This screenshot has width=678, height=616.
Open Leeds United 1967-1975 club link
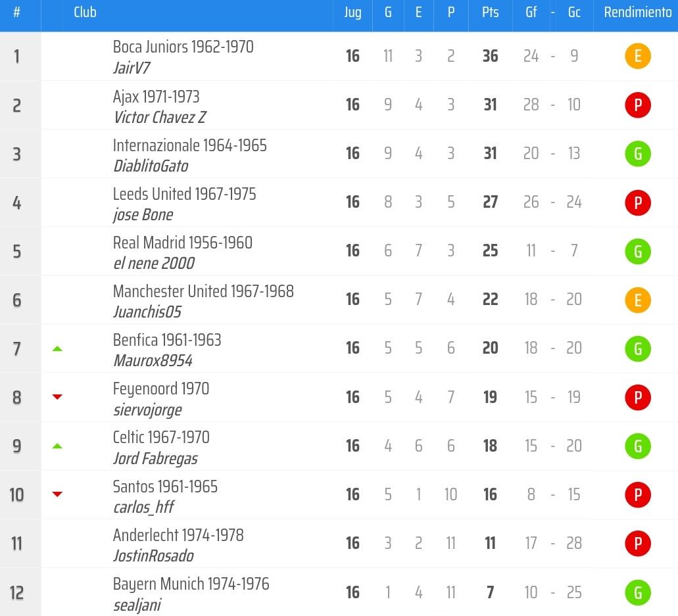[184, 194]
